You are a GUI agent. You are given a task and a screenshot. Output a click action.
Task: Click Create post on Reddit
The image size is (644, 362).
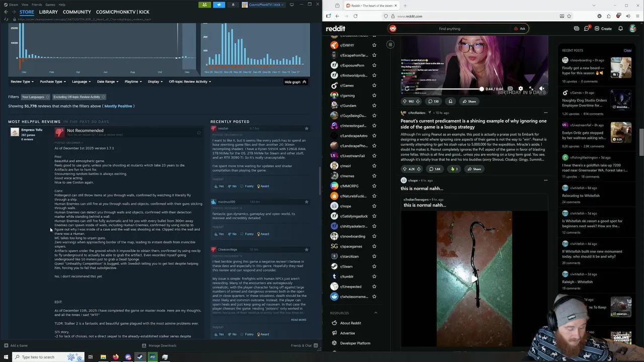pos(603,29)
